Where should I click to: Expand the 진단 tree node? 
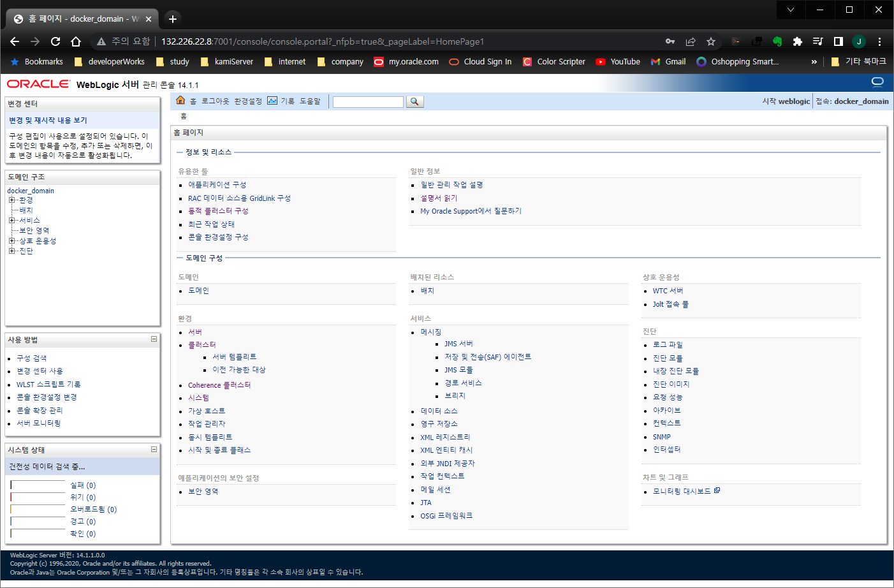pyautogui.click(x=11, y=251)
